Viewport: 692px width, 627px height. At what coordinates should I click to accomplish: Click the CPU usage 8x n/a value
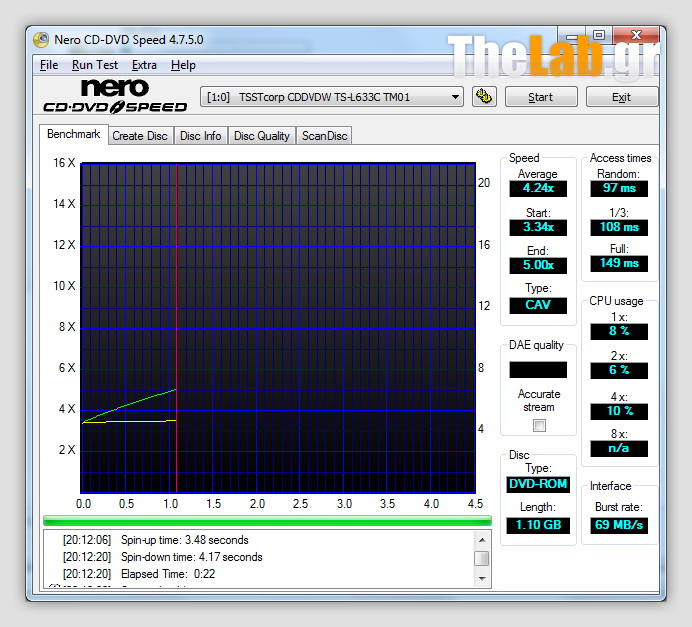pyautogui.click(x=619, y=449)
